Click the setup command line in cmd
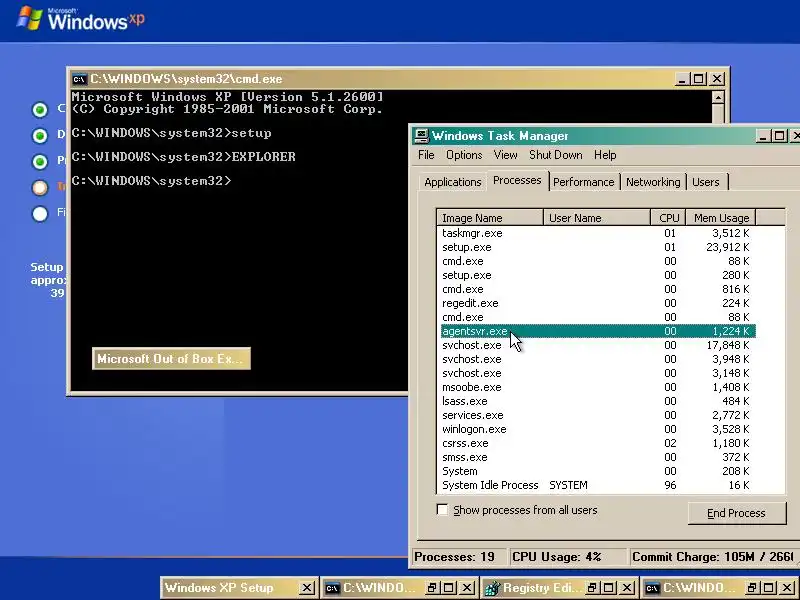The width and height of the screenshot is (800, 600). (171, 133)
